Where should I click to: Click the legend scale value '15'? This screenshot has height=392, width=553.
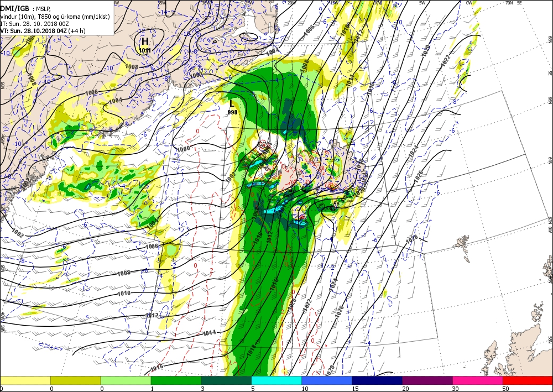(355, 389)
